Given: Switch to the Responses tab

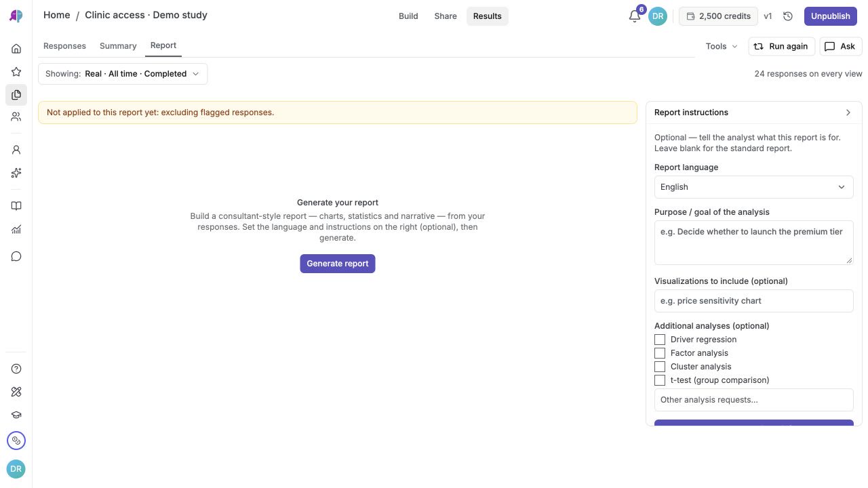Looking at the screenshot, I should coord(64,46).
